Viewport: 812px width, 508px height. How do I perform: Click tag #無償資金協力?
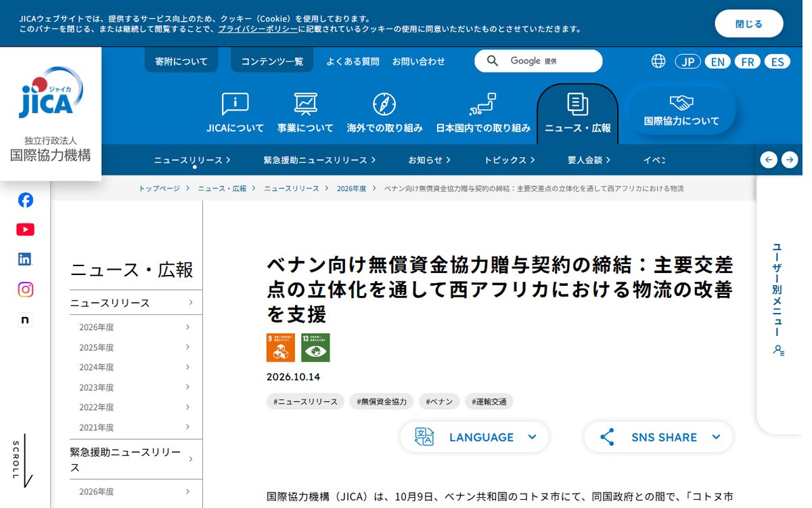click(382, 402)
